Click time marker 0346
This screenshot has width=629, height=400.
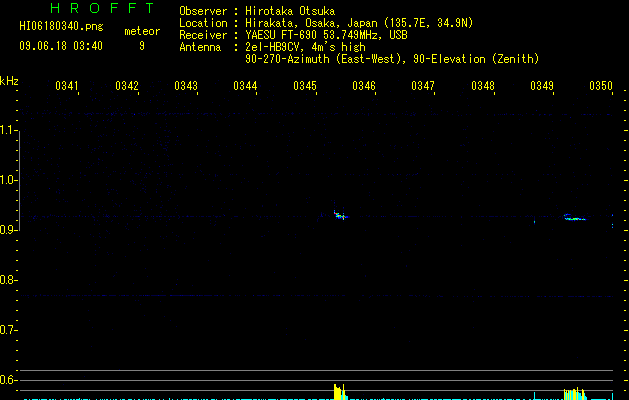pos(364,86)
